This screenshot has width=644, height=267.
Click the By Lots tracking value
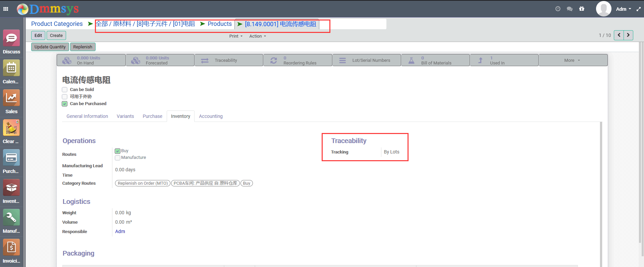392,152
